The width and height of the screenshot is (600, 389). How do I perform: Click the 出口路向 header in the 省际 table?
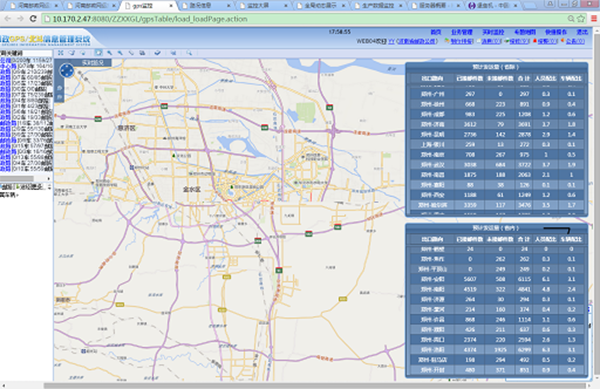432,78
